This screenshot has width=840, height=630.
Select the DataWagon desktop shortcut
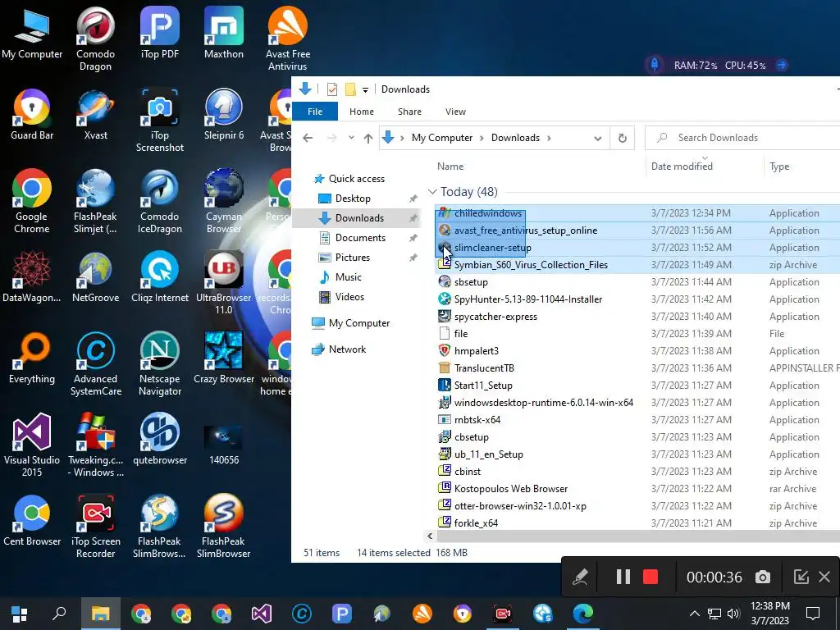tap(32, 277)
